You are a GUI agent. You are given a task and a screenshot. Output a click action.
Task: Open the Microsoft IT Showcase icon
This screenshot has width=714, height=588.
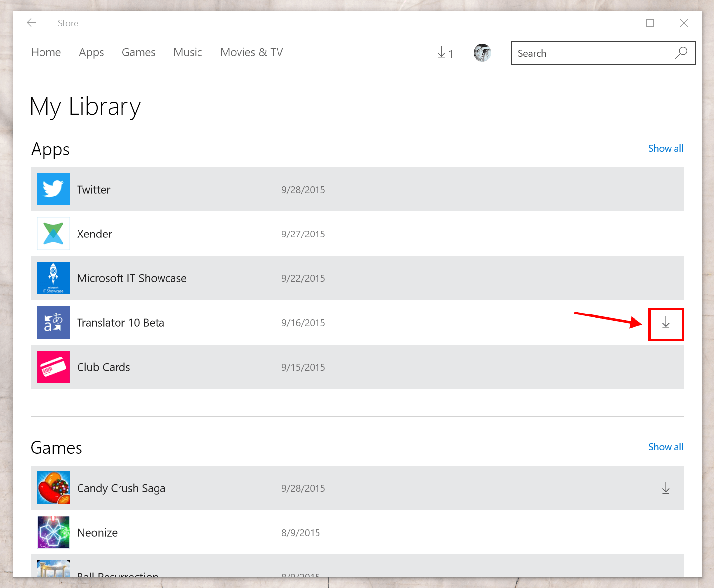click(x=53, y=278)
